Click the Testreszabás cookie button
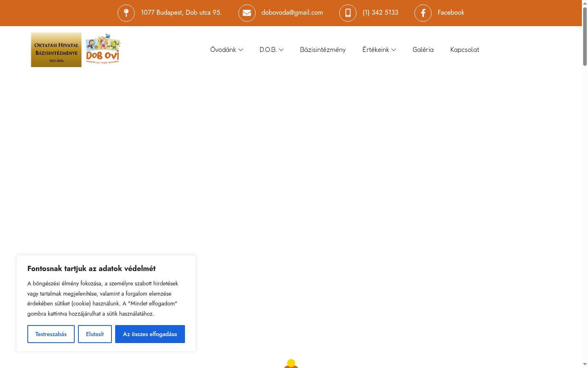The image size is (588, 368). click(x=51, y=334)
